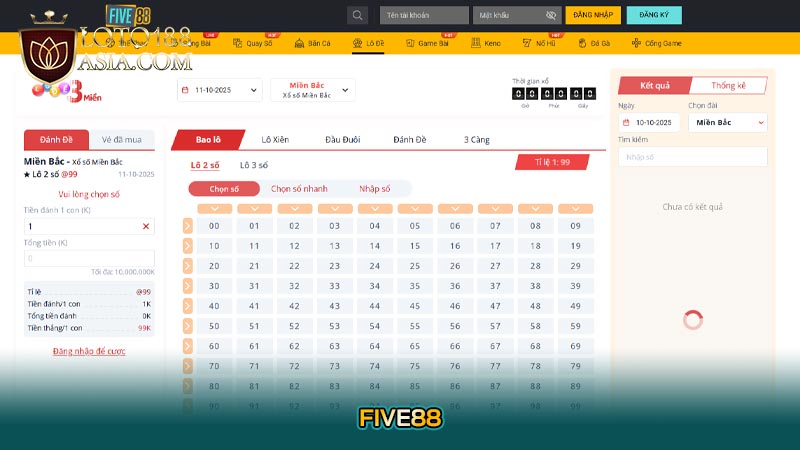Click the Đá Gà rooster icon
Viewport: 800px width, 450px height.
(x=582, y=43)
